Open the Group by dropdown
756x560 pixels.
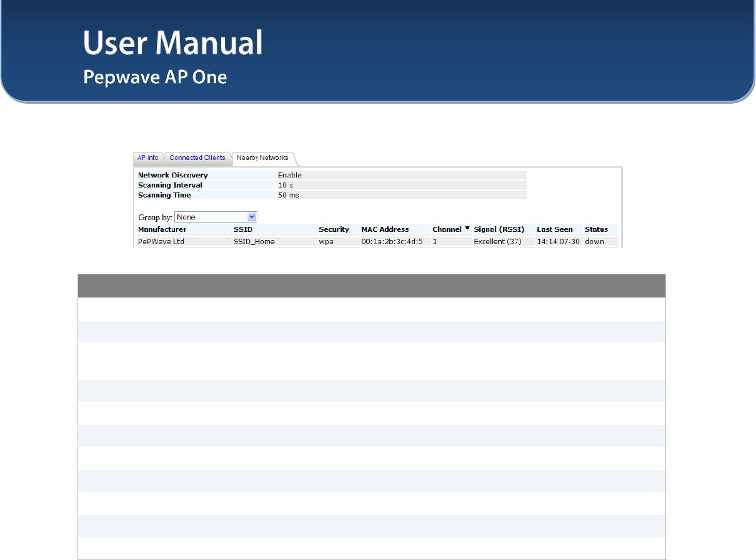tap(216, 217)
